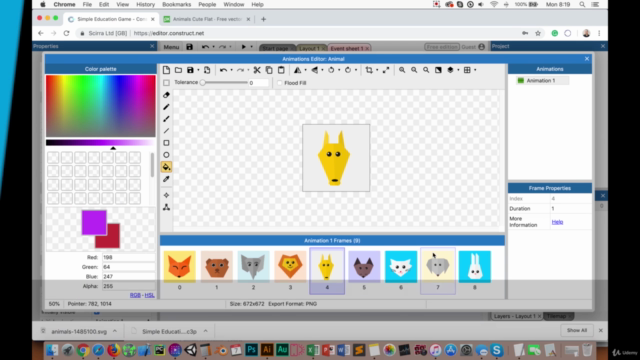
Task: Click the Free edition button
Action: [442, 47]
